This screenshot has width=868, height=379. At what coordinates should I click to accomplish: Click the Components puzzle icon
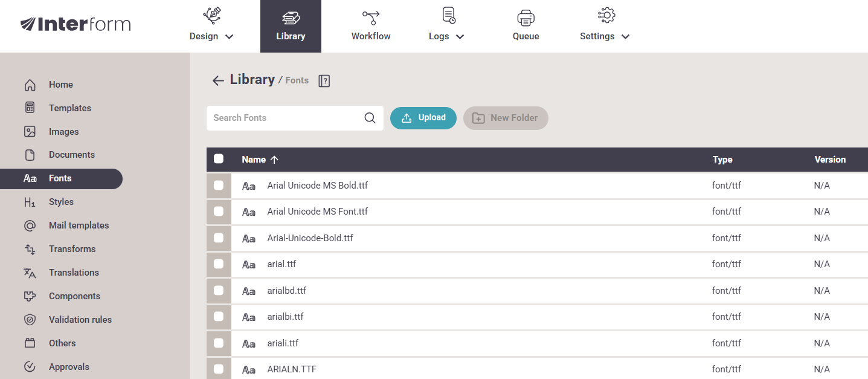click(x=30, y=296)
